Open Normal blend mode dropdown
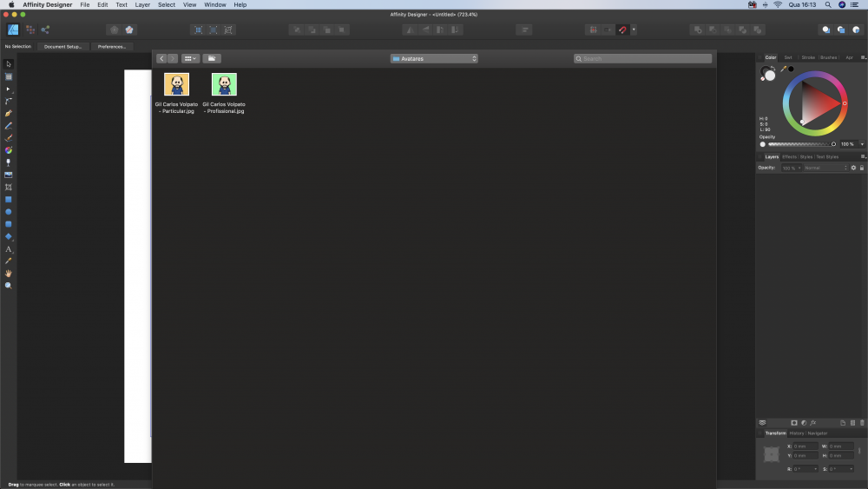Image resolution: width=868 pixels, height=489 pixels. [826, 168]
